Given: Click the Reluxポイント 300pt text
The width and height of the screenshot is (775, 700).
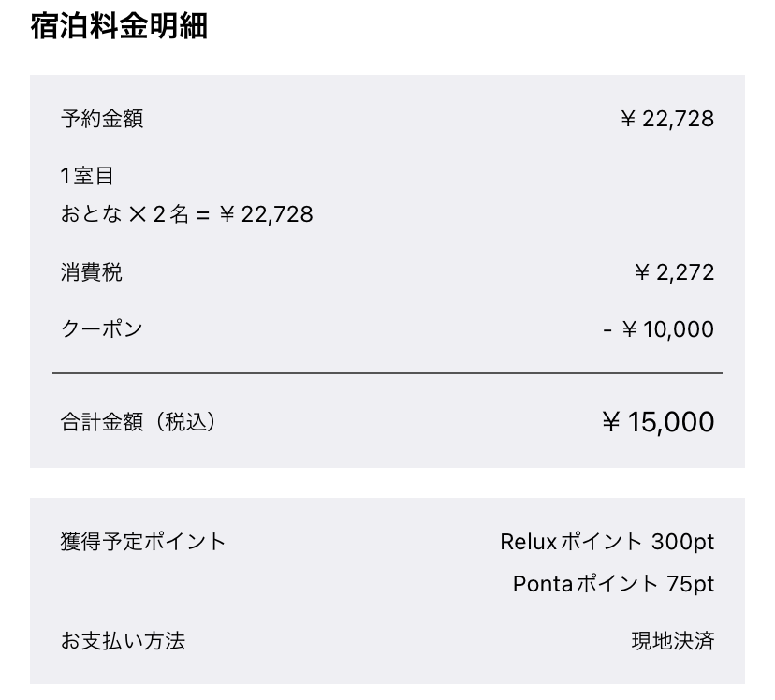Looking at the screenshot, I should [x=607, y=542].
